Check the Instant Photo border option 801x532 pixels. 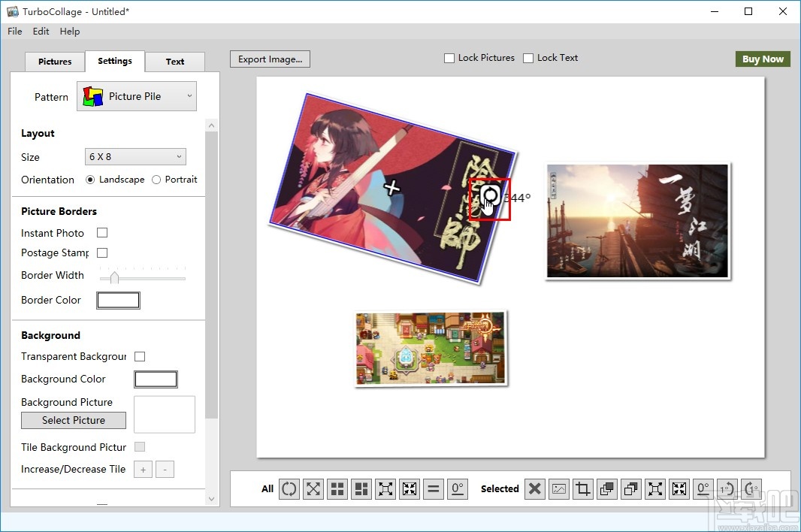(x=102, y=233)
